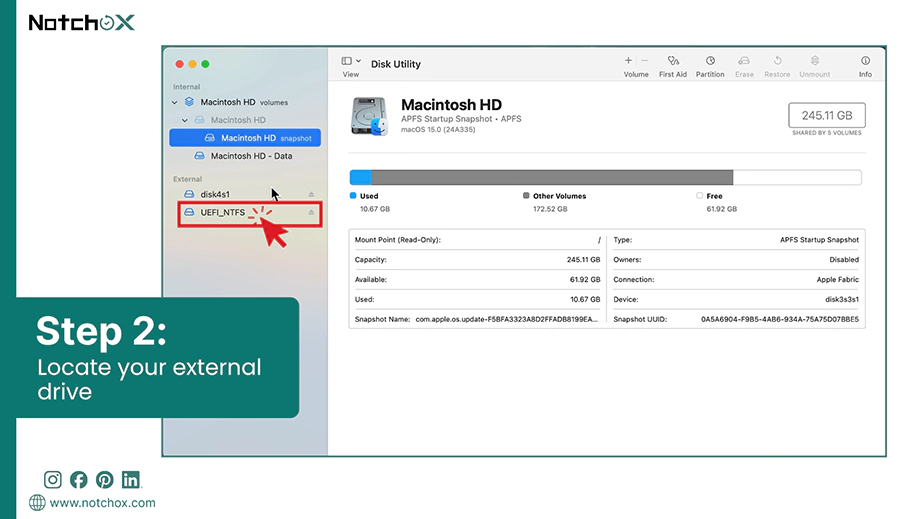Click the yellow minimize window button
922x519 pixels.
[x=192, y=64]
